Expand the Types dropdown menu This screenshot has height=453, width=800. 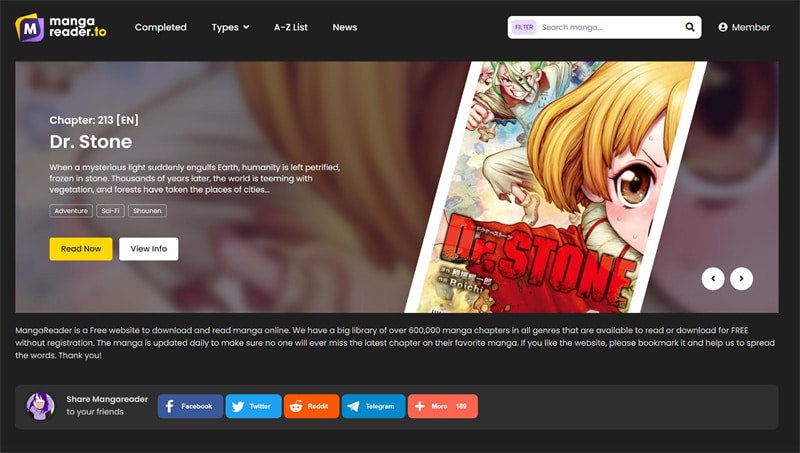coord(231,28)
